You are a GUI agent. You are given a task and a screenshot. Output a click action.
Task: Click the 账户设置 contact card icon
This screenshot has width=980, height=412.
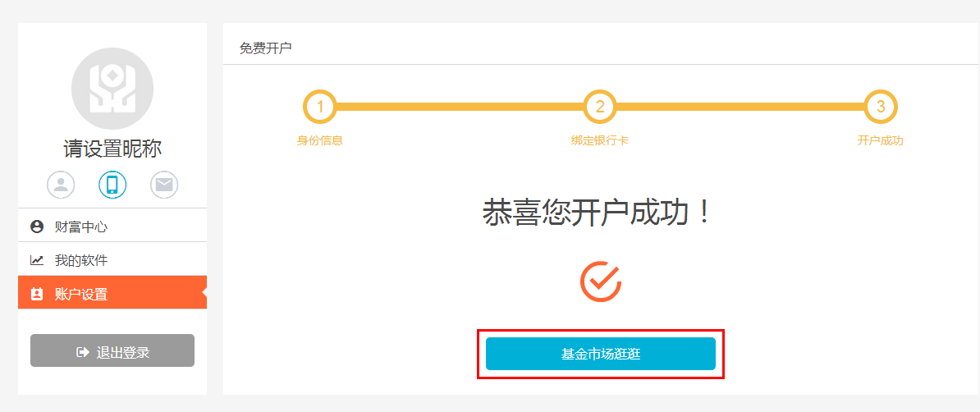(x=36, y=294)
